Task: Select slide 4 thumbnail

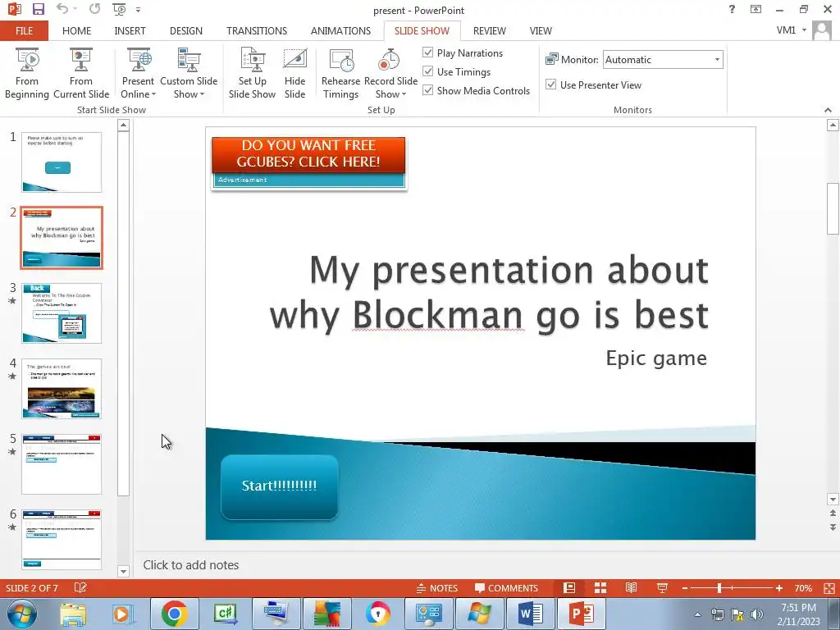Action: 62,388
